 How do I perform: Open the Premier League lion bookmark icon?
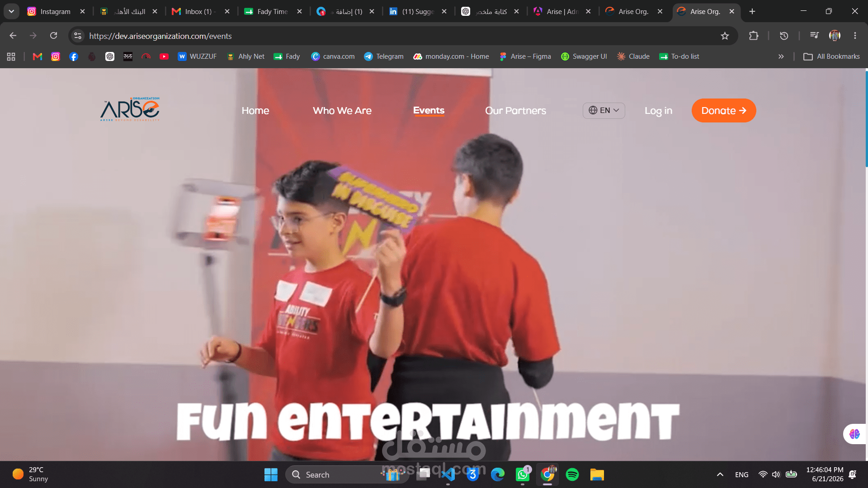tap(92, 56)
